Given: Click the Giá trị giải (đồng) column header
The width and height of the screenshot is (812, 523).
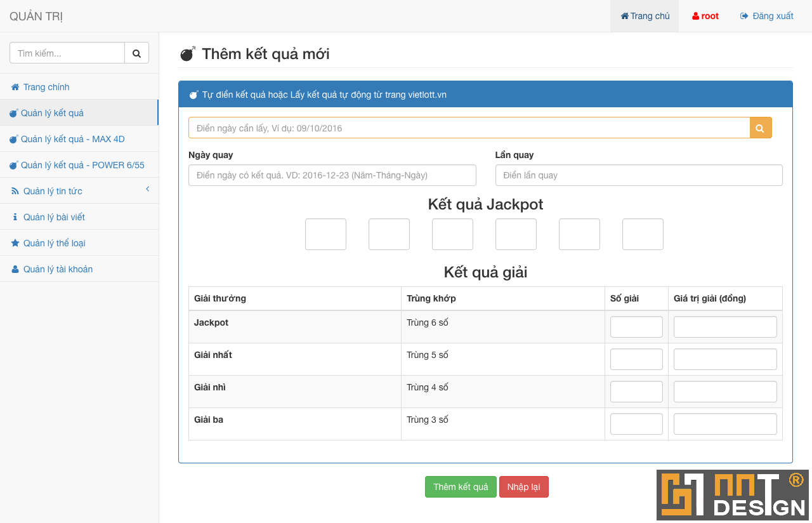Looking at the screenshot, I should 725,298.
